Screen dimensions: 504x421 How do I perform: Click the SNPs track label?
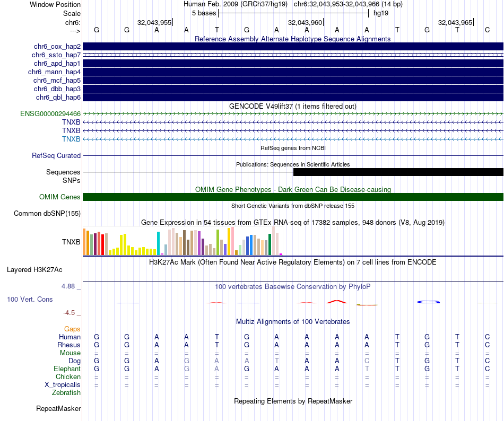pos(72,180)
